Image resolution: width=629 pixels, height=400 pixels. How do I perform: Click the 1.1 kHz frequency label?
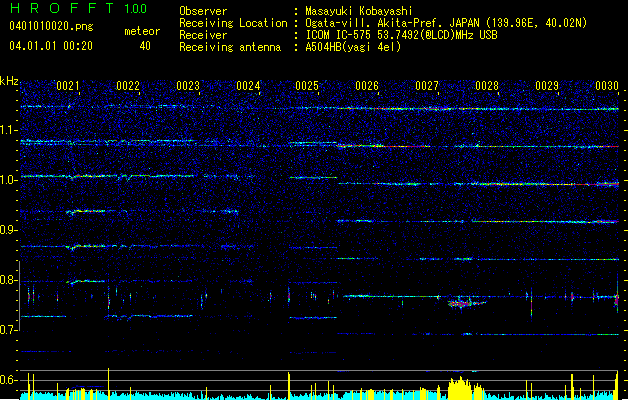[x=9, y=130]
